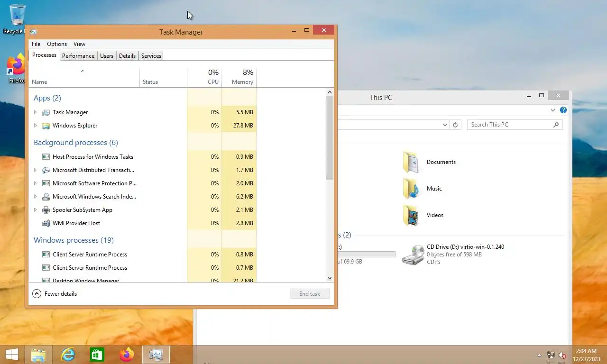This screenshot has height=364, width=607.
Task: Sort by the Status column header
Action: pos(164,77)
